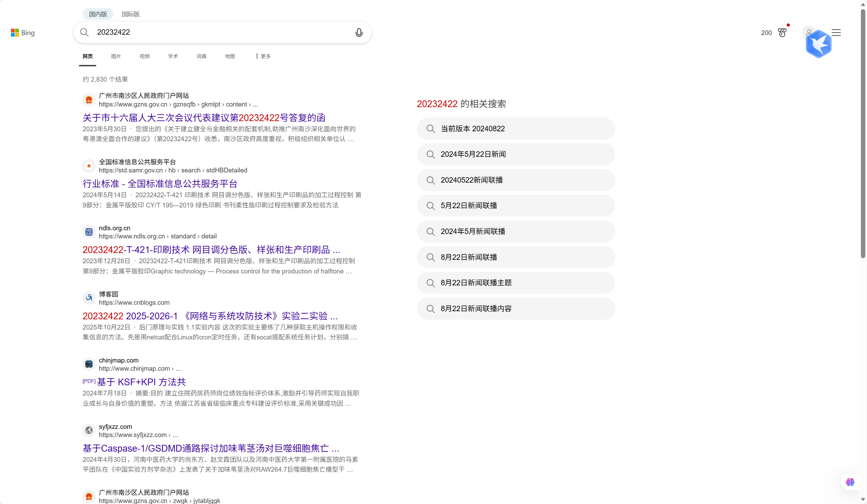Click the cnblogs site favicon

89,298
